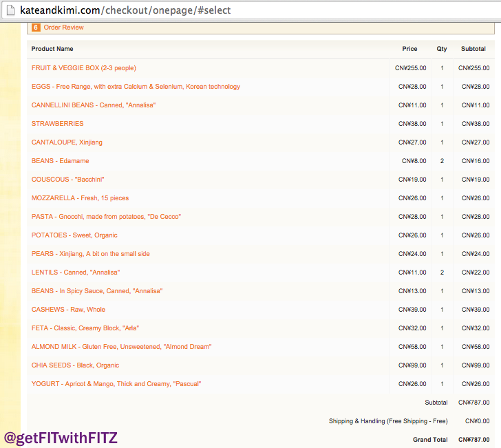This screenshot has width=501, height=448.
Task: Open CHIA SEEDS - Black, Organic link
Action: [x=75, y=365]
